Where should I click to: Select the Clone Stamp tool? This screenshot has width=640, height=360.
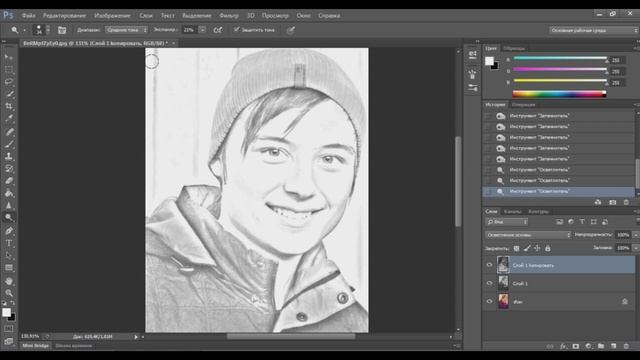coord(9,156)
